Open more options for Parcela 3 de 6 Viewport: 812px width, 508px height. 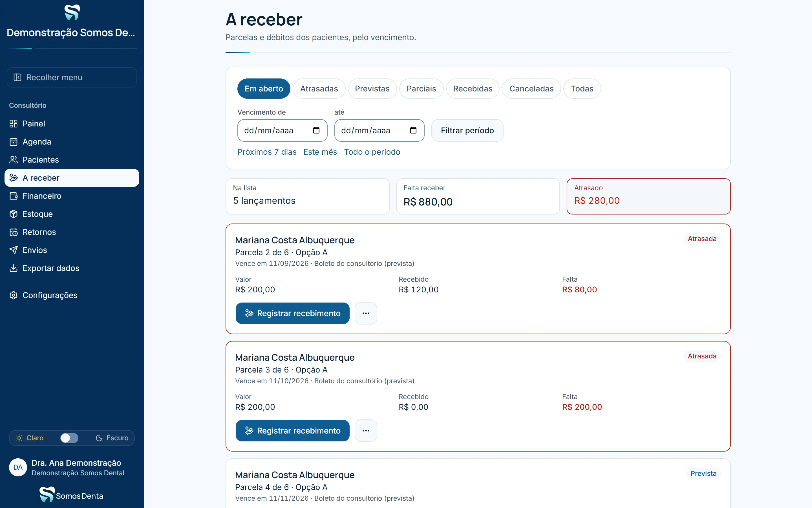[x=366, y=430]
